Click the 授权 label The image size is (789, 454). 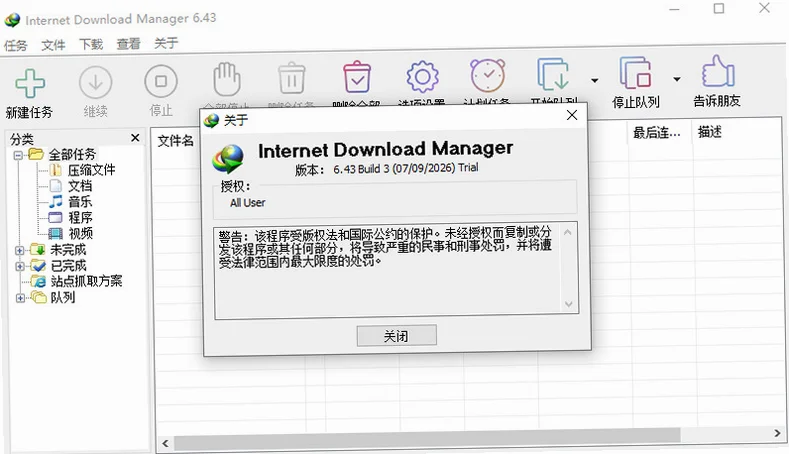click(x=235, y=187)
